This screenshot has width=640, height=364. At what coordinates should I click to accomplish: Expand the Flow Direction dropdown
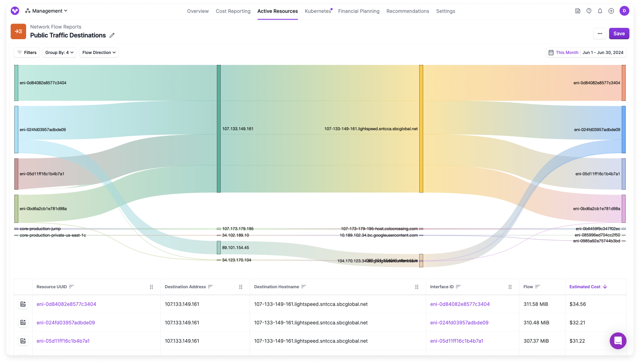pyautogui.click(x=99, y=53)
